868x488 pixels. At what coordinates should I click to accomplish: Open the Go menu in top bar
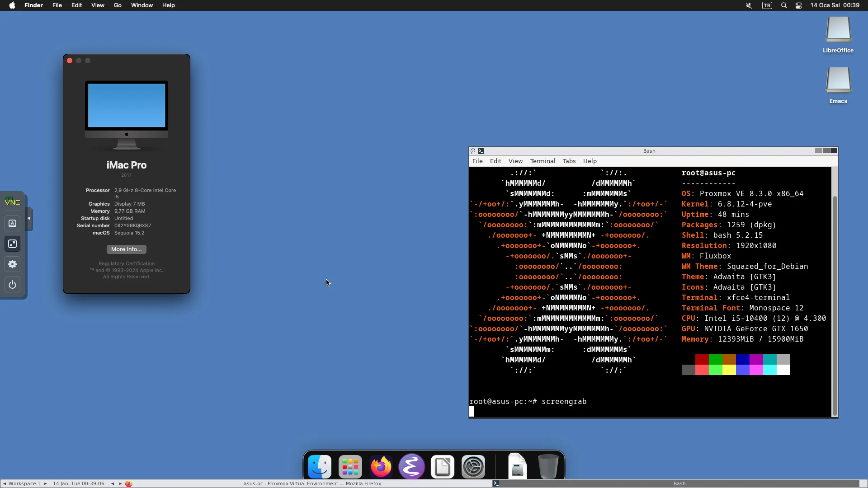click(118, 5)
